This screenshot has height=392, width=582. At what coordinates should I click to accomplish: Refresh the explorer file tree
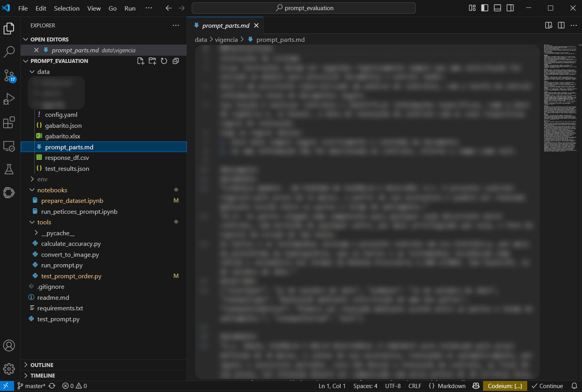click(164, 61)
